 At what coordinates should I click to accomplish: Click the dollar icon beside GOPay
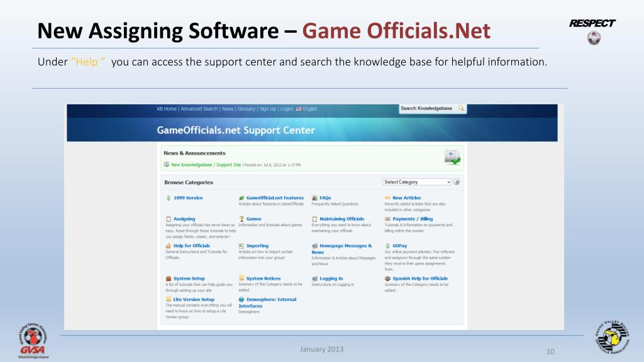tap(387, 246)
